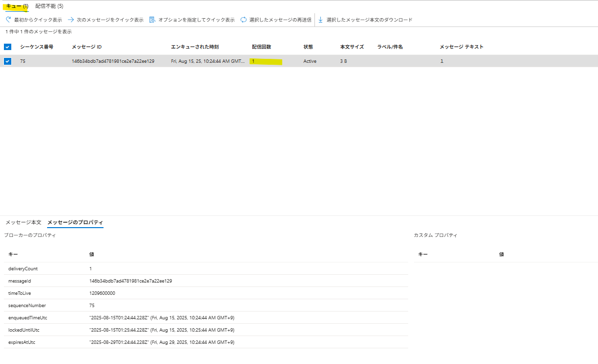Click the 状態 column header
Image resolution: width=598 pixels, height=364 pixels.
coord(308,47)
